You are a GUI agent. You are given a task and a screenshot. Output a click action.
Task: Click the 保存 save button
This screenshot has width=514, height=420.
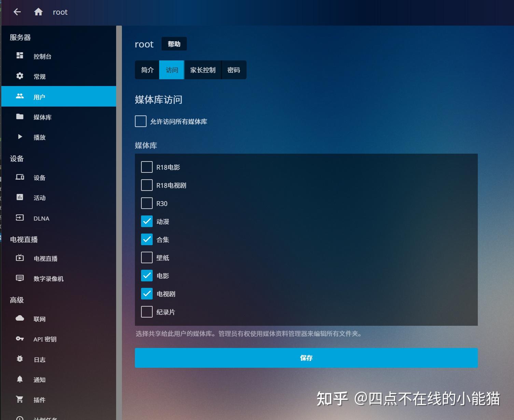pos(306,358)
